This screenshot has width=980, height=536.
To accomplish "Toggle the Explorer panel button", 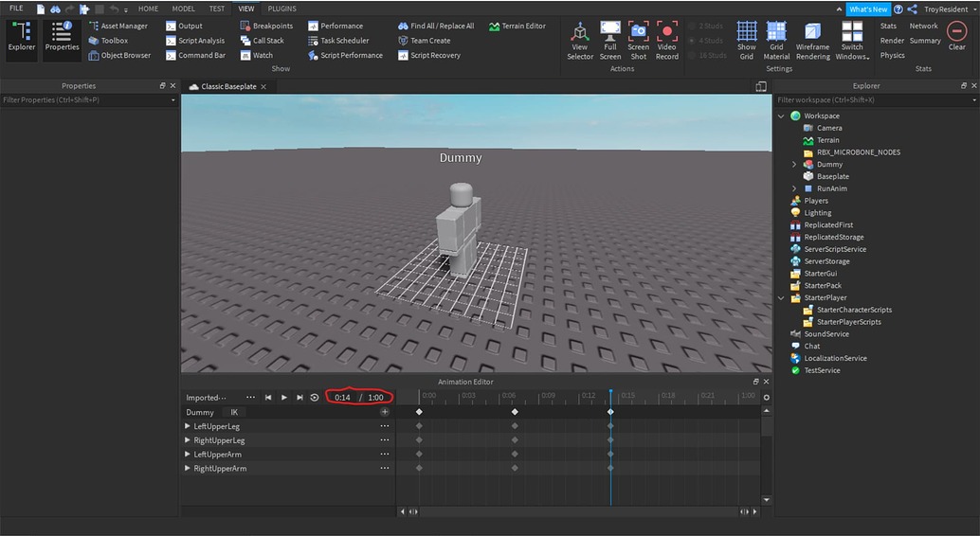I will pyautogui.click(x=22, y=40).
